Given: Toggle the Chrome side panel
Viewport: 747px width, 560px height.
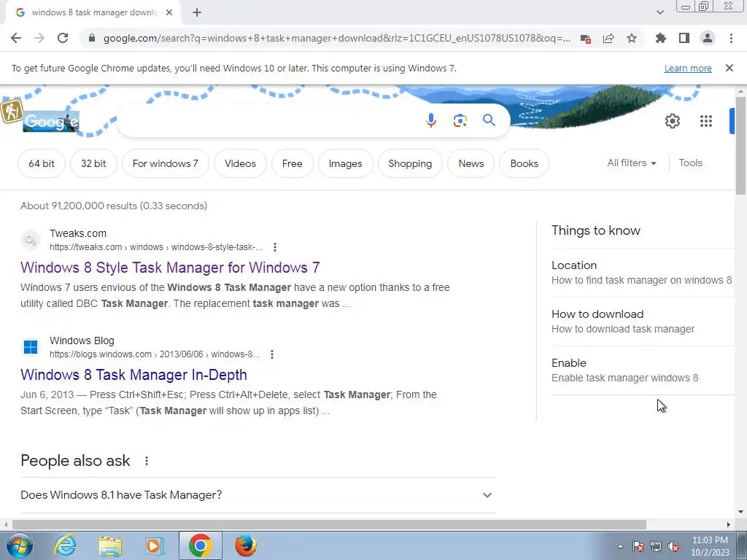Looking at the screenshot, I should pyautogui.click(x=684, y=38).
